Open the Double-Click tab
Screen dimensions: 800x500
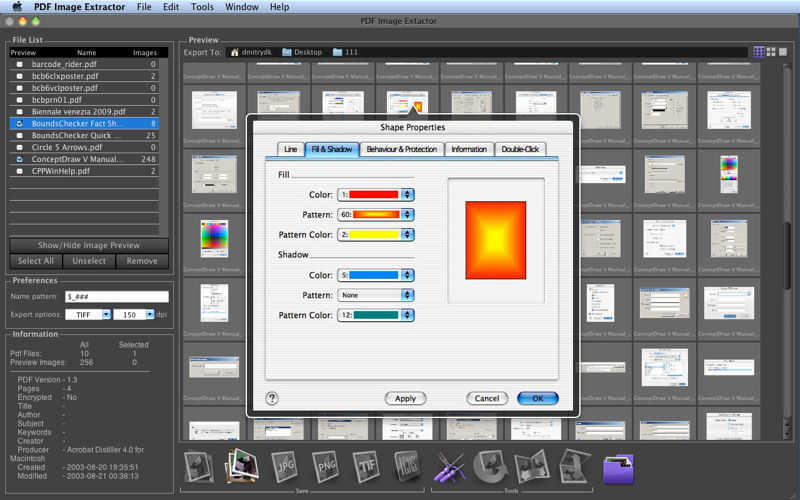[x=520, y=149]
